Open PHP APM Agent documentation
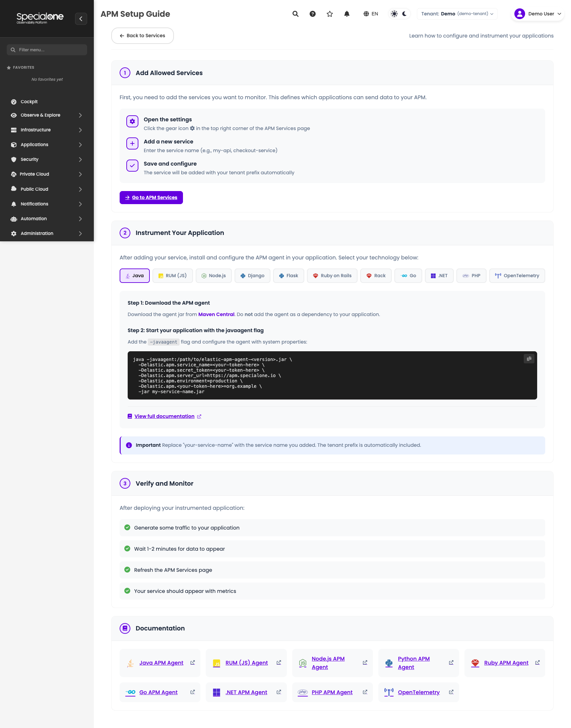Viewport: 571px width, 728px height. pos(332,692)
